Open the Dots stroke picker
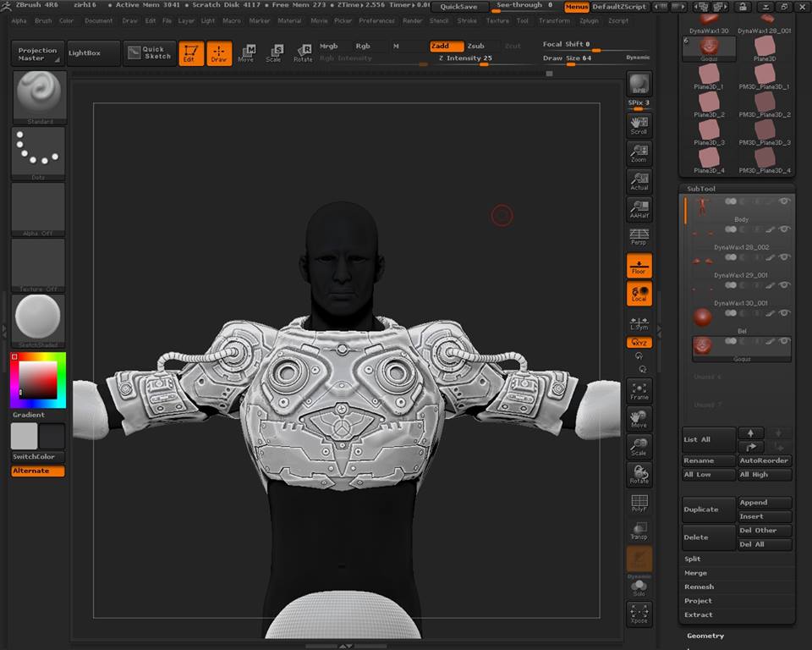 39,153
